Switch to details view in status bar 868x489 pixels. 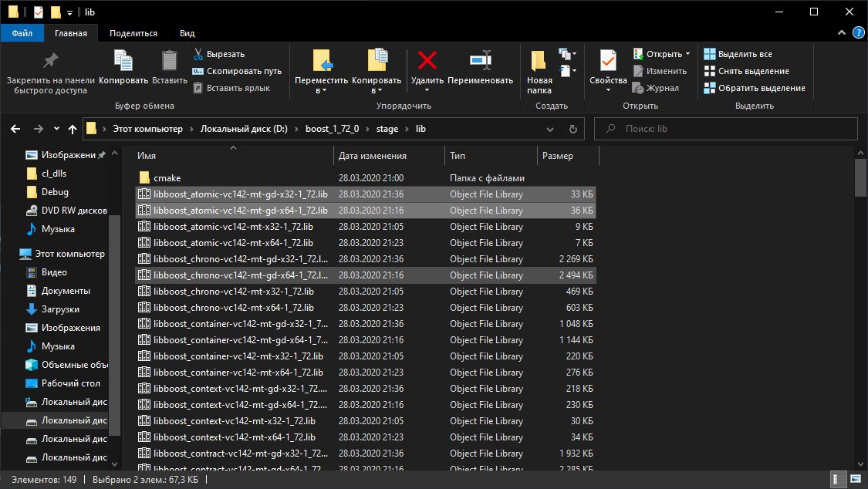pyautogui.click(x=838, y=479)
